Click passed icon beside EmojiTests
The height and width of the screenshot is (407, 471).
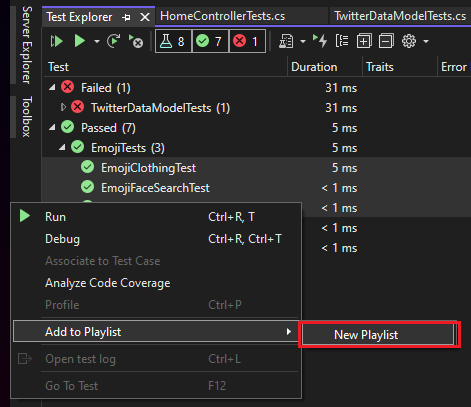pos(77,147)
